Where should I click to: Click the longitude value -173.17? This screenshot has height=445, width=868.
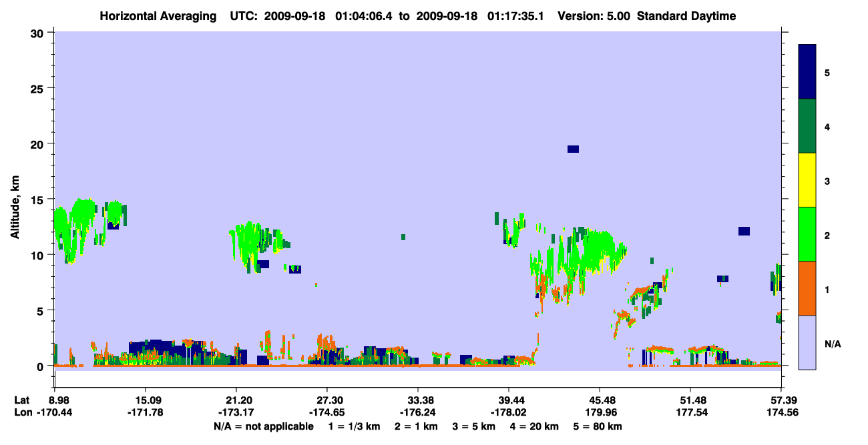click(236, 413)
